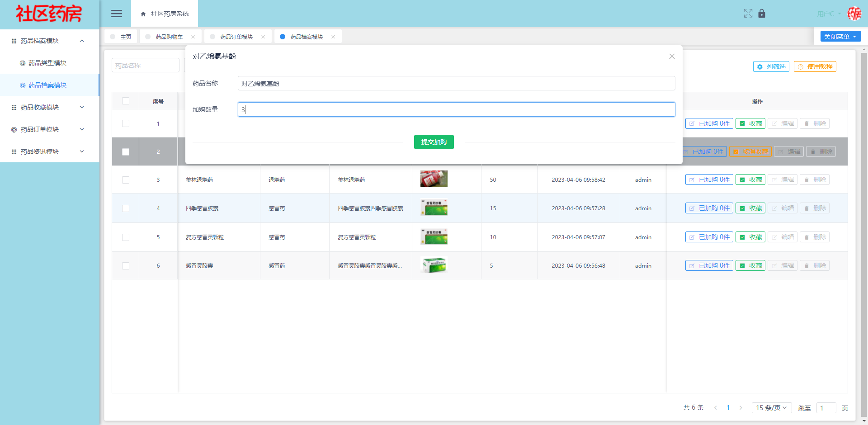868x425 pixels.
Task: Click 删除 for 感冒灵胶囊 row
Action: [x=815, y=265]
